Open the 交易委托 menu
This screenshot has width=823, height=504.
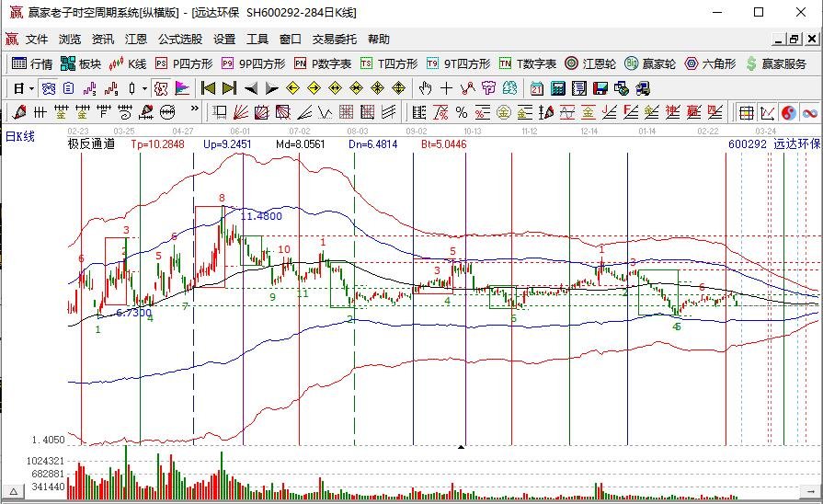coord(335,40)
